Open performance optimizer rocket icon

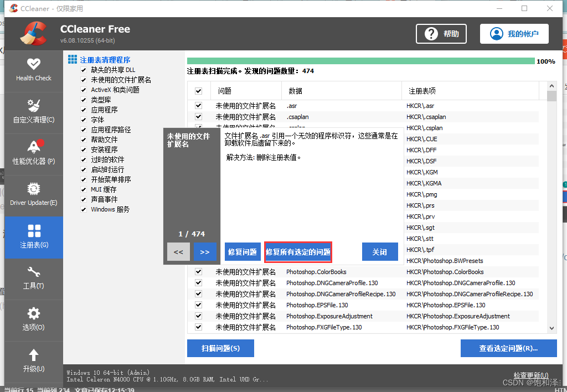pyautogui.click(x=35, y=146)
